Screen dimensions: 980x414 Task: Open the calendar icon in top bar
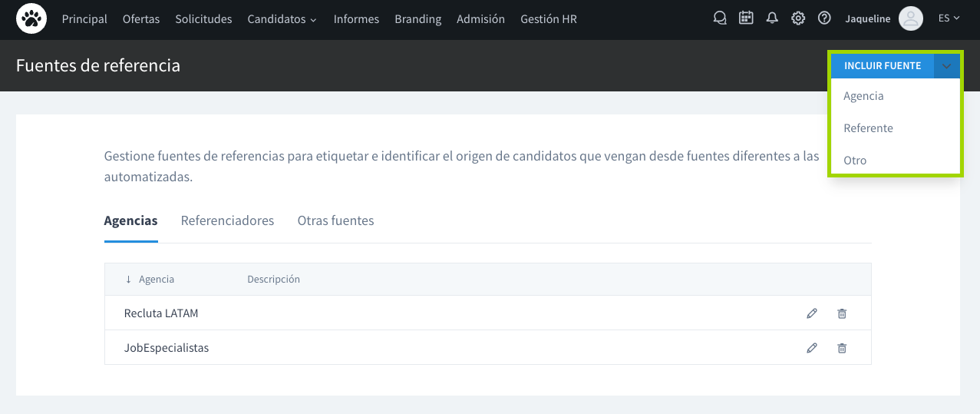click(x=746, y=18)
